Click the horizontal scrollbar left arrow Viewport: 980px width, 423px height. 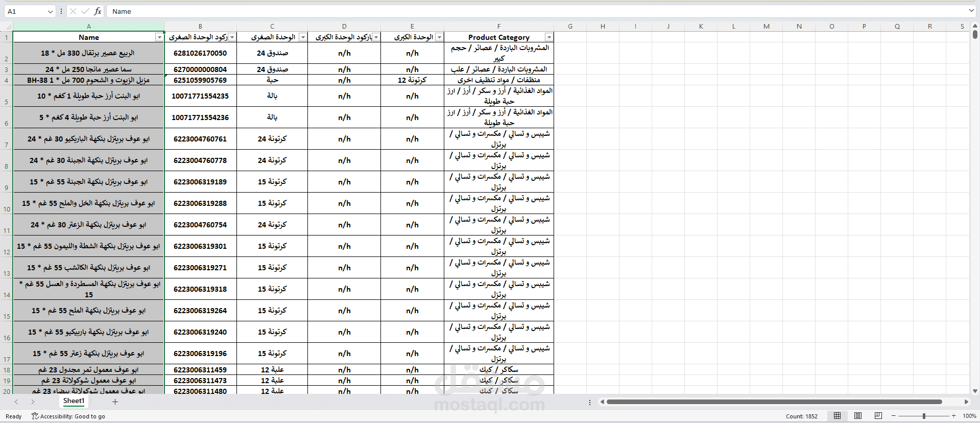pyautogui.click(x=603, y=402)
